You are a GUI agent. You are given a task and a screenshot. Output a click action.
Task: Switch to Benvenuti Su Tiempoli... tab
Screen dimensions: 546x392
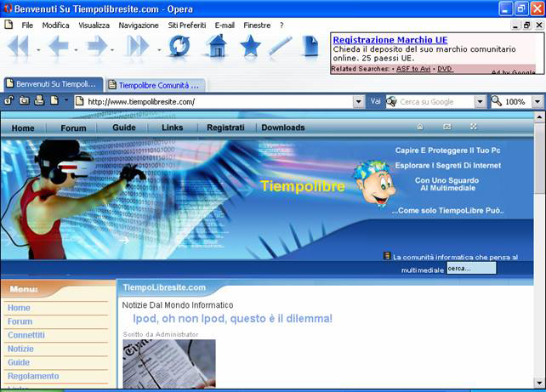click(54, 84)
